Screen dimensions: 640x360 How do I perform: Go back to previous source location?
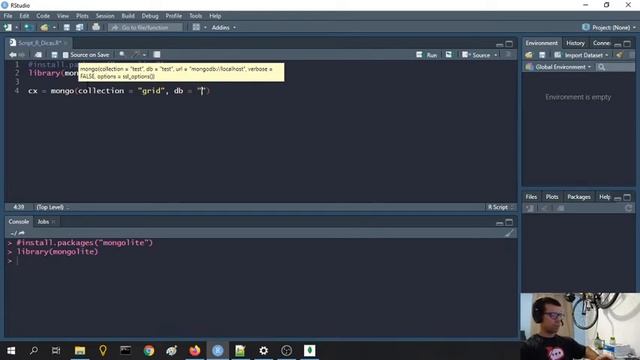pos(13,55)
